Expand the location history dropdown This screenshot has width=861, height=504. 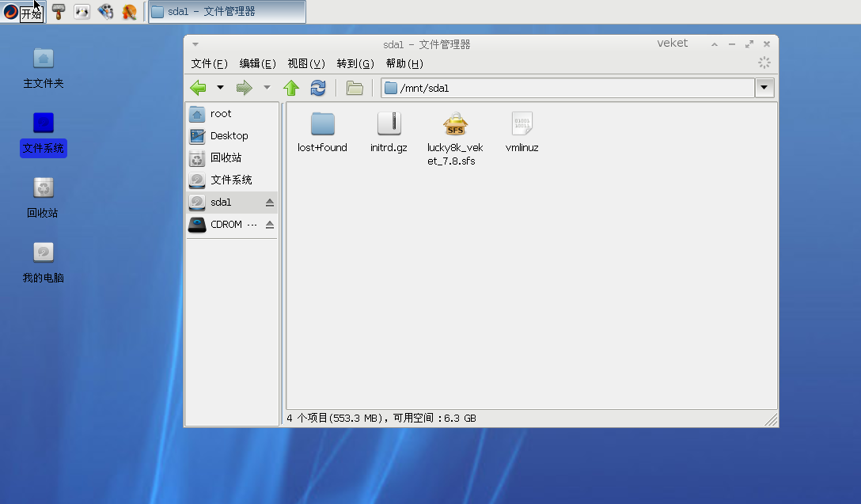[764, 88]
